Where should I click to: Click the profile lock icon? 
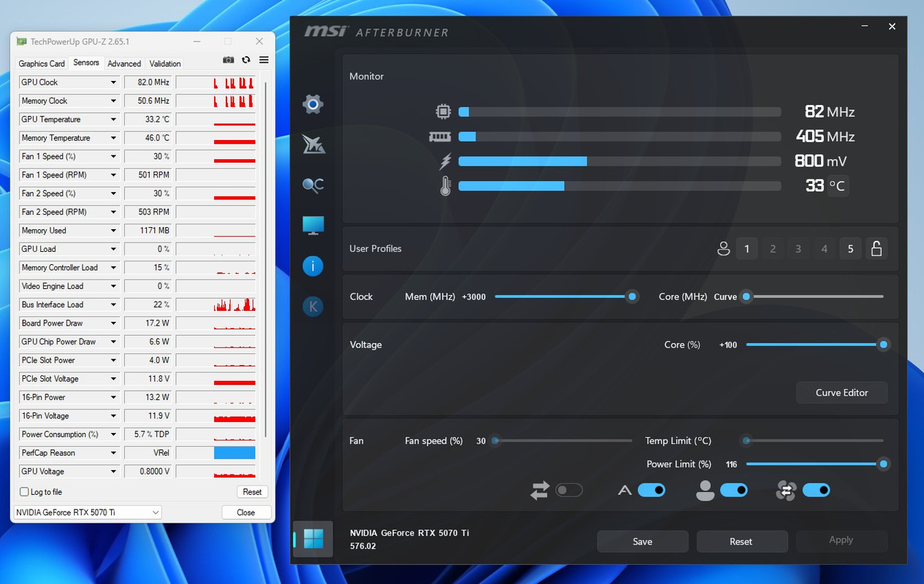pyautogui.click(x=877, y=249)
